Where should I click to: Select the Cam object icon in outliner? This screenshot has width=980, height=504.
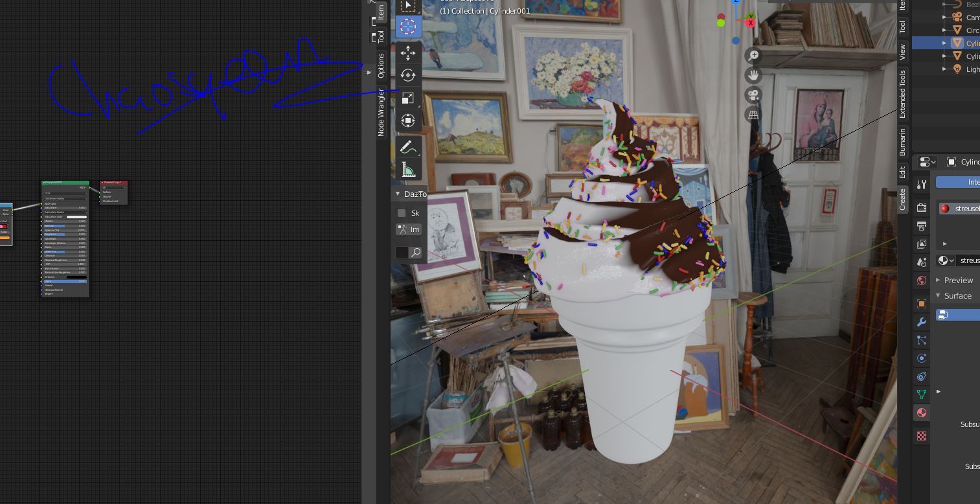pyautogui.click(x=957, y=17)
